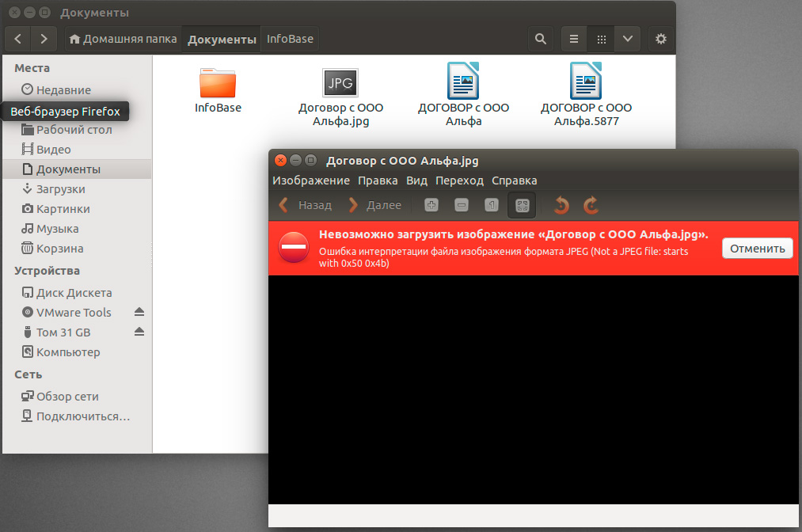
Task: Switch file manager to list view
Action: coord(574,39)
